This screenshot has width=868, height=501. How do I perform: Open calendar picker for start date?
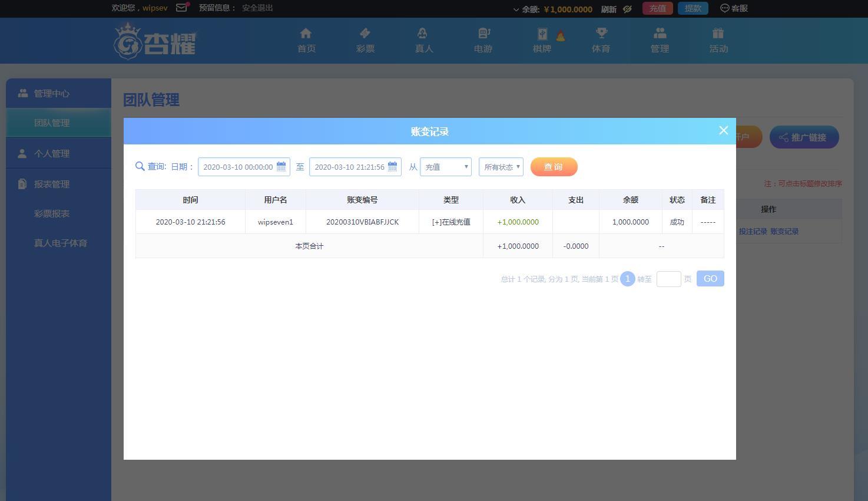[x=281, y=167]
